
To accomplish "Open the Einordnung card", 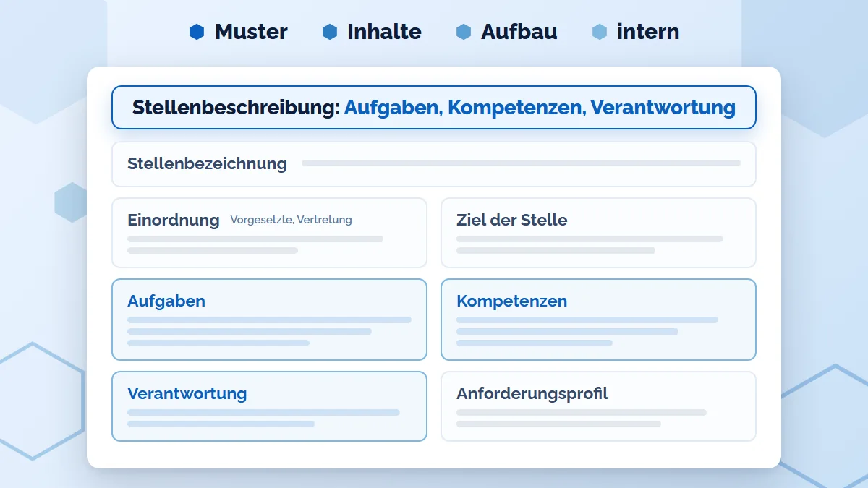I will coord(269,233).
